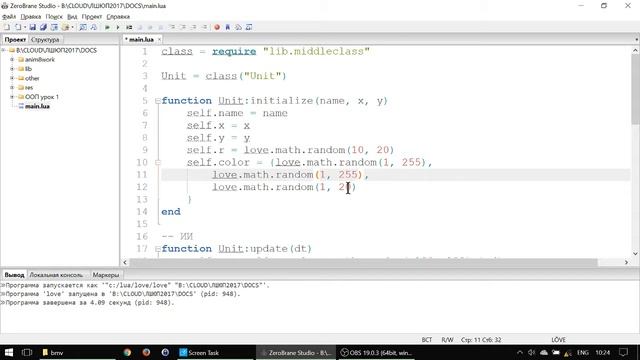640x360 pixels.
Task: Save the current file via toolbar
Action: point(33,27)
